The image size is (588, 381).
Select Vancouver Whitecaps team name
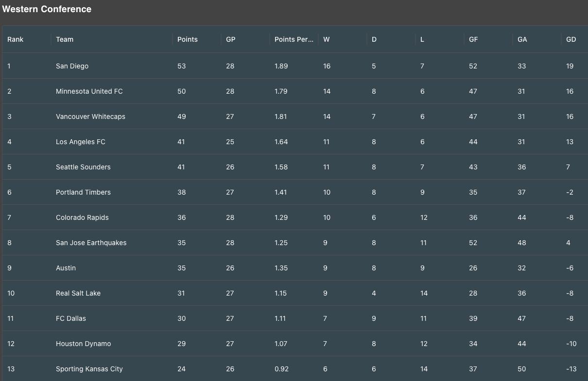point(90,116)
